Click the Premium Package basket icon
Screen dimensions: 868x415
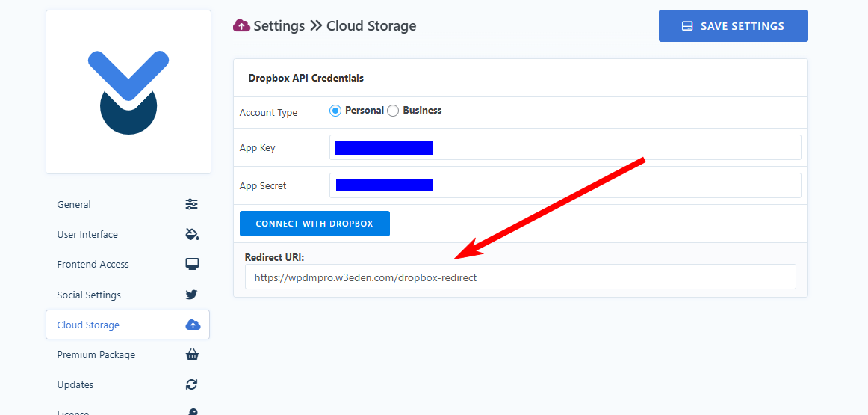tap(191, 354)
